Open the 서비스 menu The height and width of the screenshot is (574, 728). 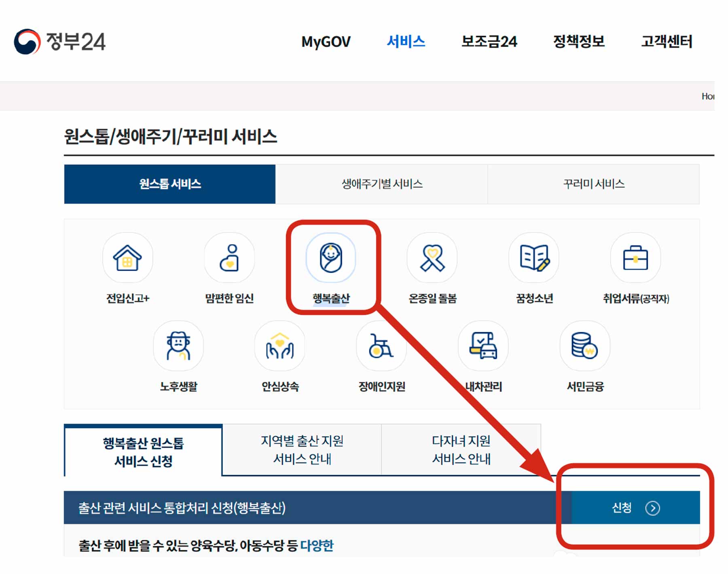(x=406, y=42)
